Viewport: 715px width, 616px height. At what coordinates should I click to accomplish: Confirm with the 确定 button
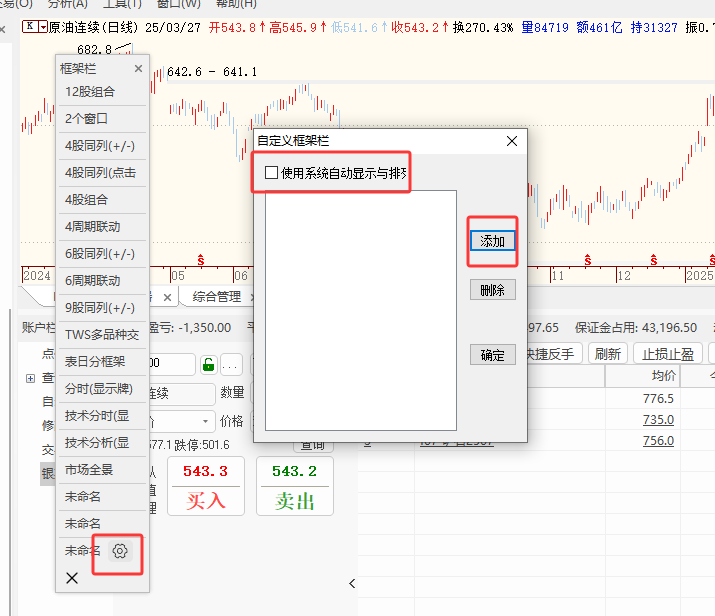[492, 355]
